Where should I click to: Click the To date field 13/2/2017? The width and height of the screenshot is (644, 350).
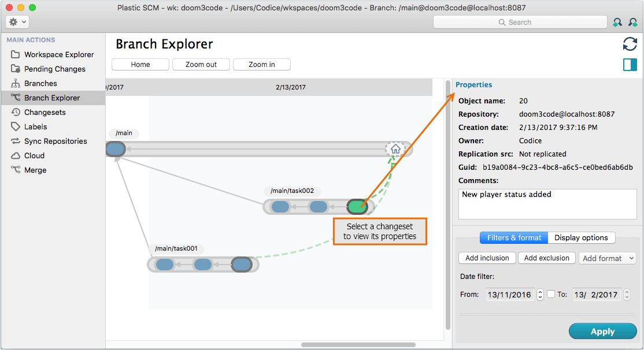pos(597,295)
